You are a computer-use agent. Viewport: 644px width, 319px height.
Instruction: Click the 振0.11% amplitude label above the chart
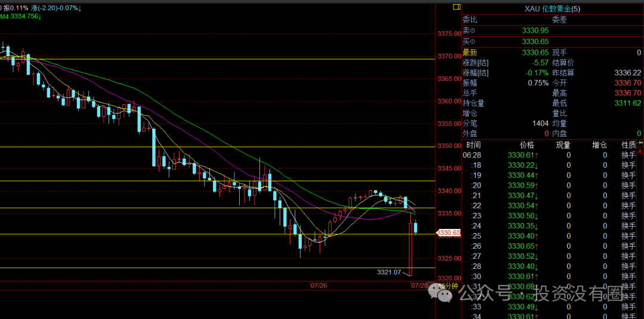[x=17, y=8]
